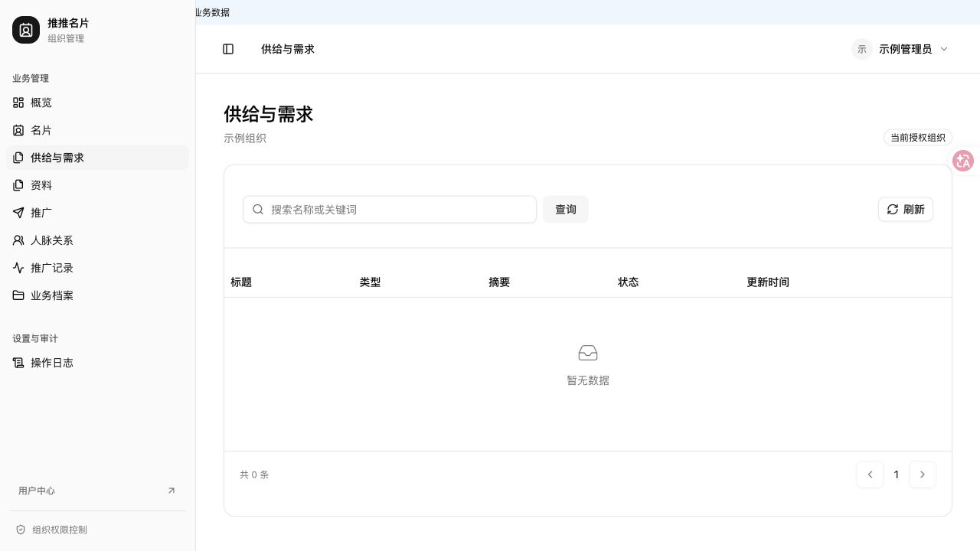Go to the next page arrow
The image size is (980, 551).
[x=923, y=474]
